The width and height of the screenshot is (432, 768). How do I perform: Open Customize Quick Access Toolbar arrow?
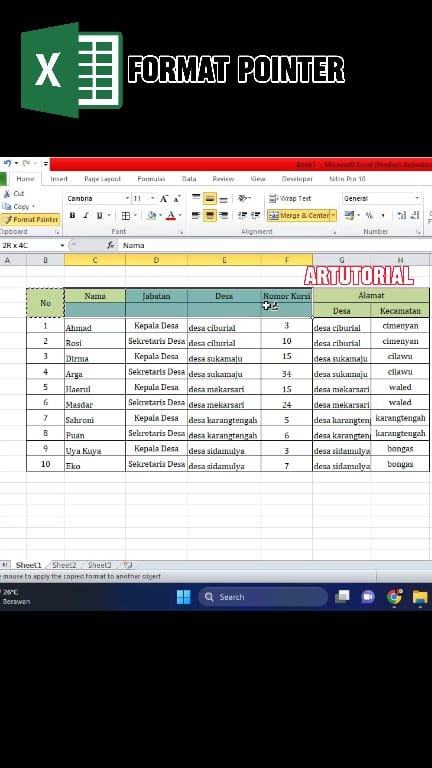[x=45, y=164]
